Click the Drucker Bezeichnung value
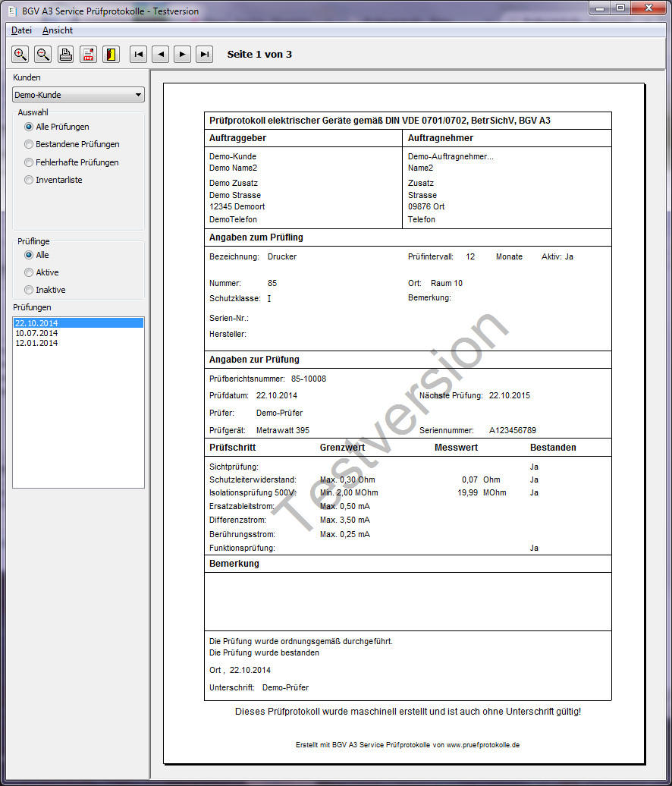The width and height of the screenshot is (672, 786). tap(282, 256)
